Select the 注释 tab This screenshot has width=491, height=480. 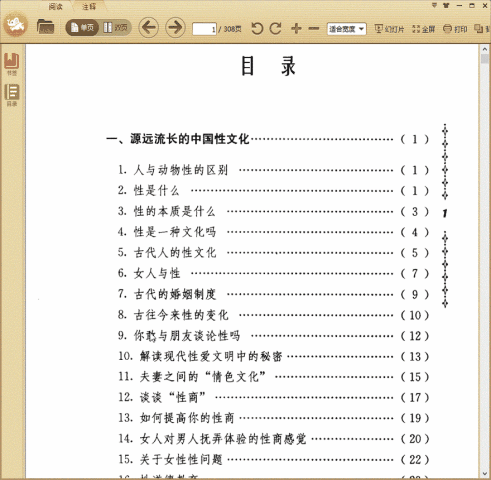pyautogui.click(x=89, y=6)
